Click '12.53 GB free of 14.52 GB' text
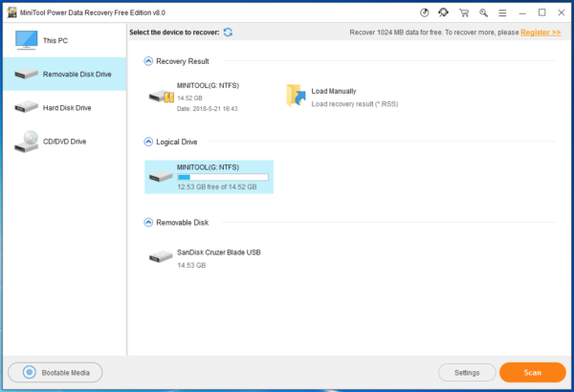 [217, 187]
